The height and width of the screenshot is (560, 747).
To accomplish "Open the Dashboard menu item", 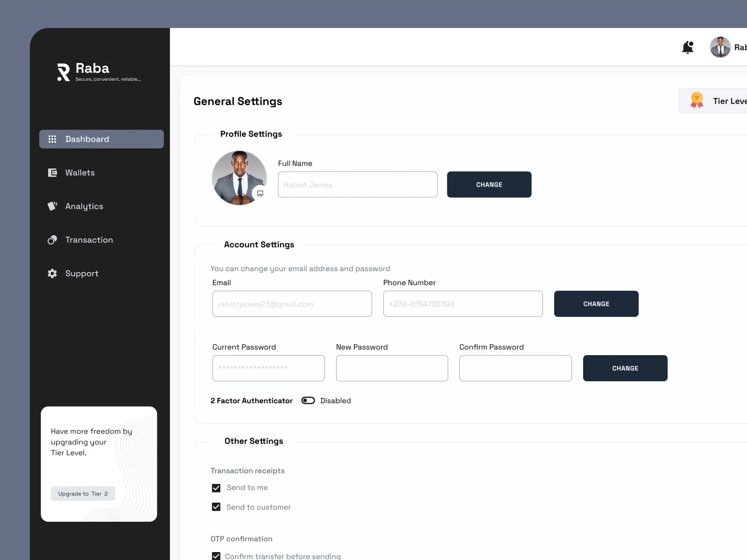I will click(x=101, y=139).
